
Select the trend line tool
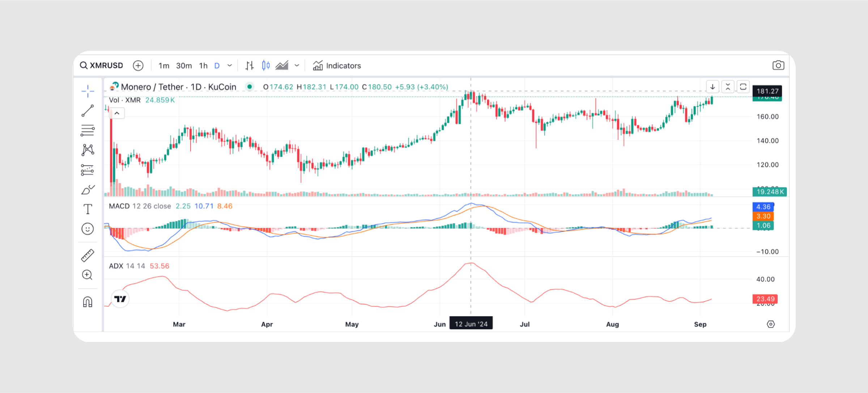tap(88, 111)
